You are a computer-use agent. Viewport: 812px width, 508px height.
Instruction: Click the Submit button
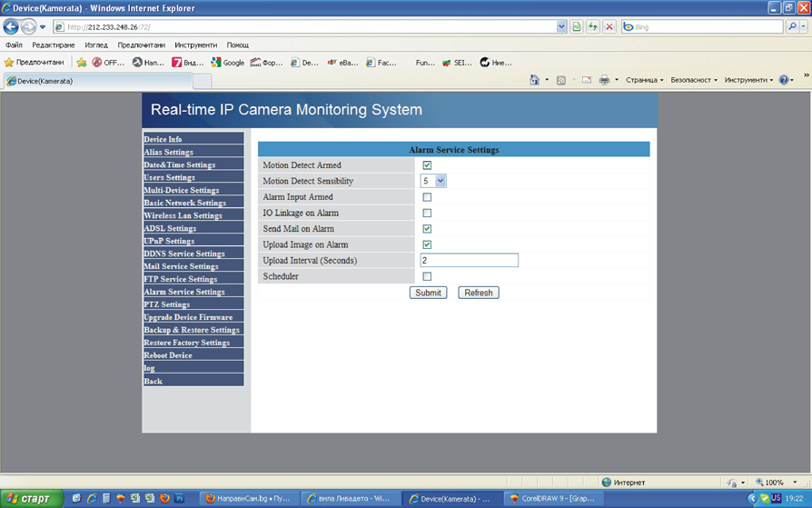point(428,293)
